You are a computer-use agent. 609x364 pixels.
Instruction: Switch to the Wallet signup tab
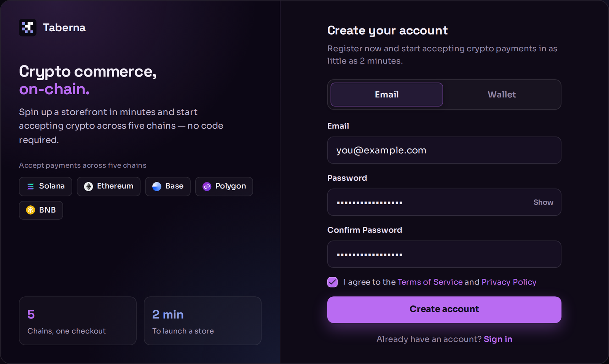502,94
